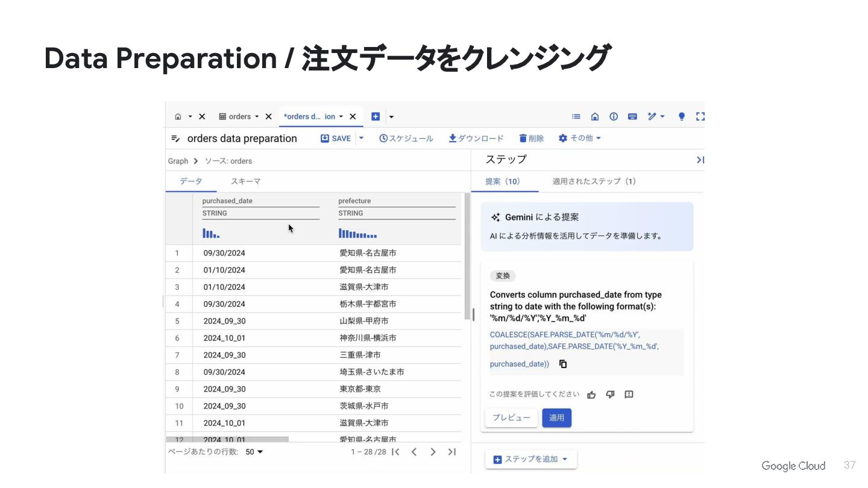The width and height of the screenshot is (868, 488).
Task: Click the Gemini sparkle icon
Action: pos(495,217)
